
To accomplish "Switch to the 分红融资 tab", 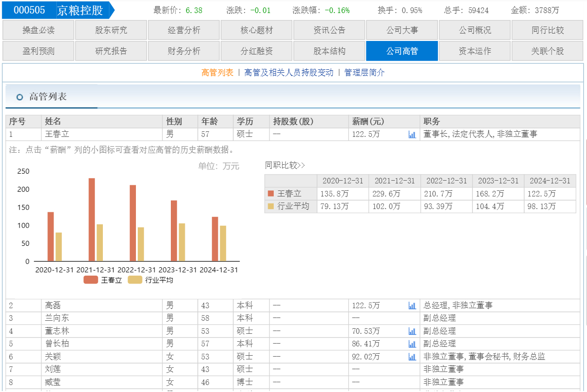I will 256,51.
